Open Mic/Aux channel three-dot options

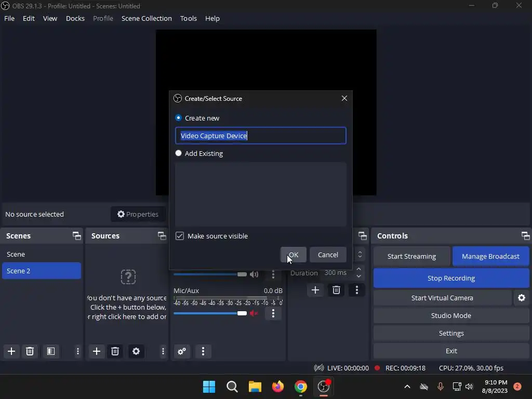273,313
